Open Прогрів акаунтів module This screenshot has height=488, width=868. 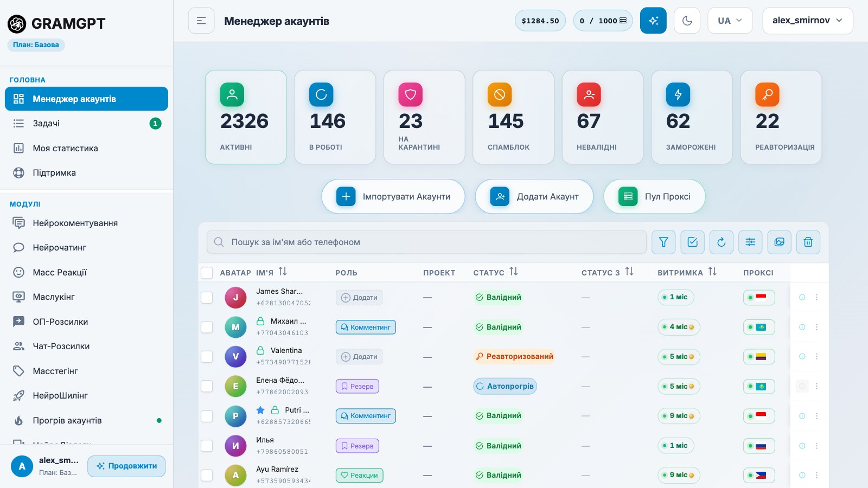pos(86,420)
